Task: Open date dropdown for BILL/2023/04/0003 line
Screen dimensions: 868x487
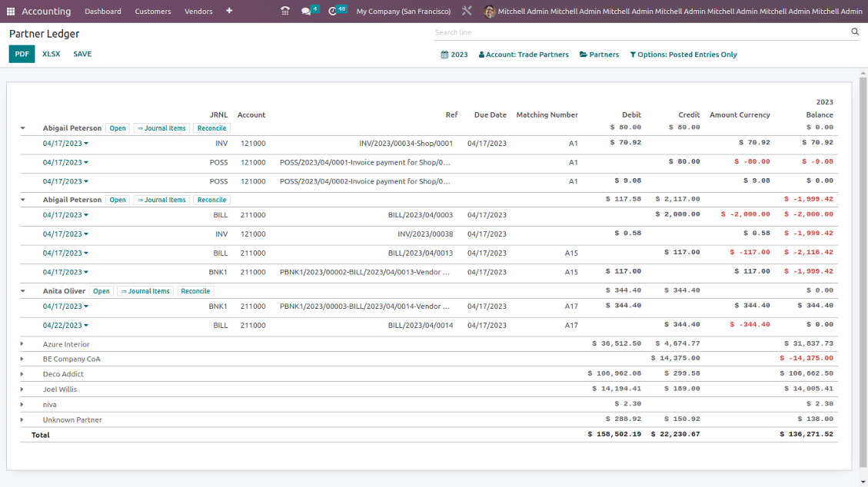Action: (65, 215)
